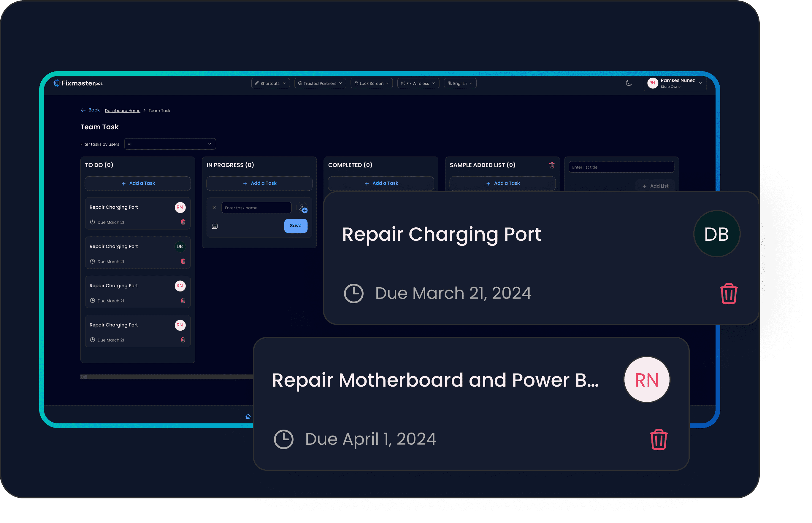Open the Fix Wireless menu
The height and width of the screenshot is (523, 812).
[x=418, y=83]
